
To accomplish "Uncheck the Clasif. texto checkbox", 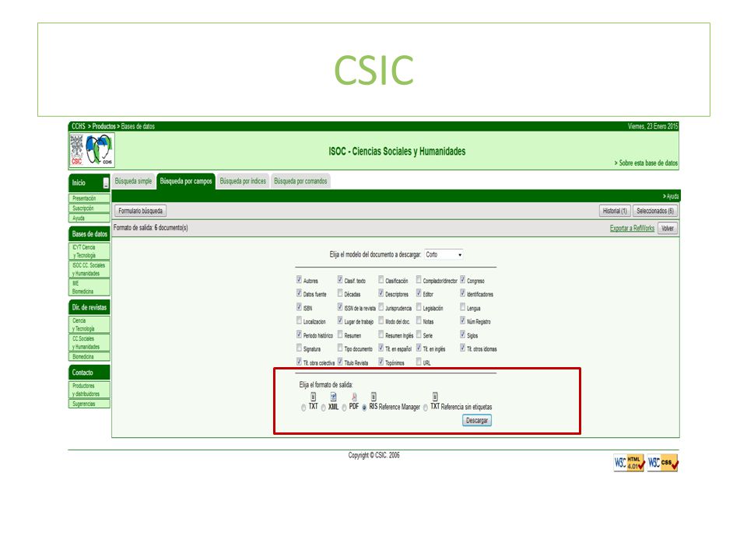I will click(340, 279).
